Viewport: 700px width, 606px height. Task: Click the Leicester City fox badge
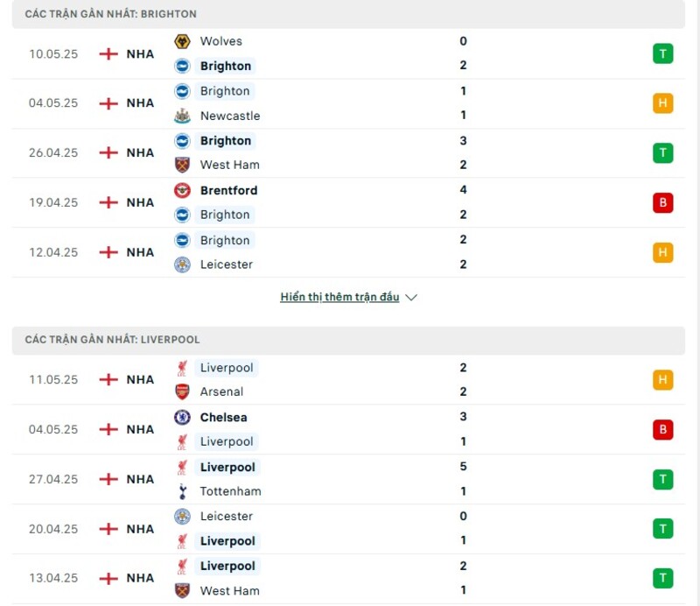tap(182, 264)
